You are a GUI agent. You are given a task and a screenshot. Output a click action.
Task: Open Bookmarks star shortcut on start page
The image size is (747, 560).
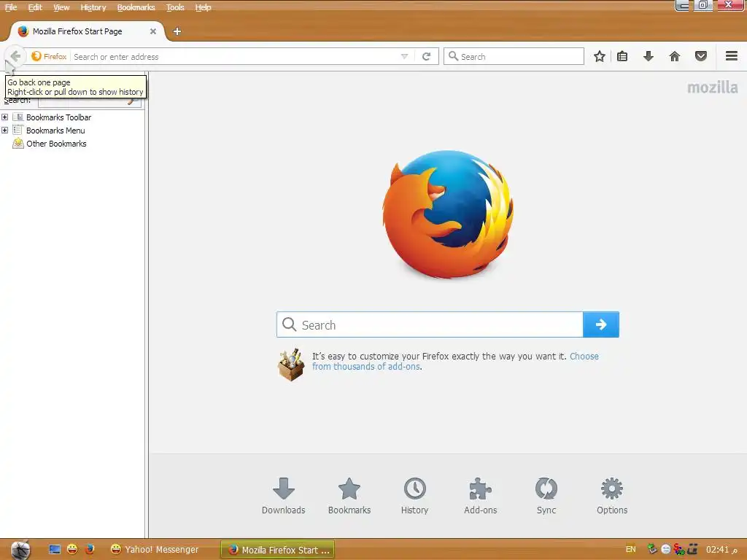tap(349, 496)
